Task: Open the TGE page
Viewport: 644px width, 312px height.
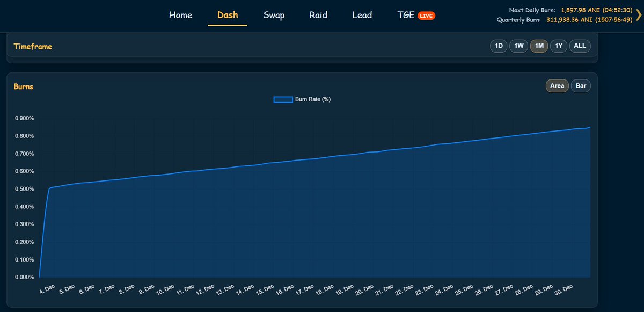Action: coord(406,15)
